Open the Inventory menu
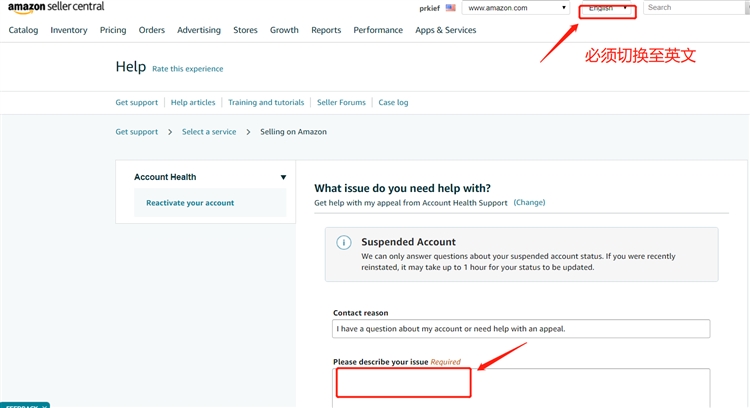The image size is (750, 408). coord(69,30)
